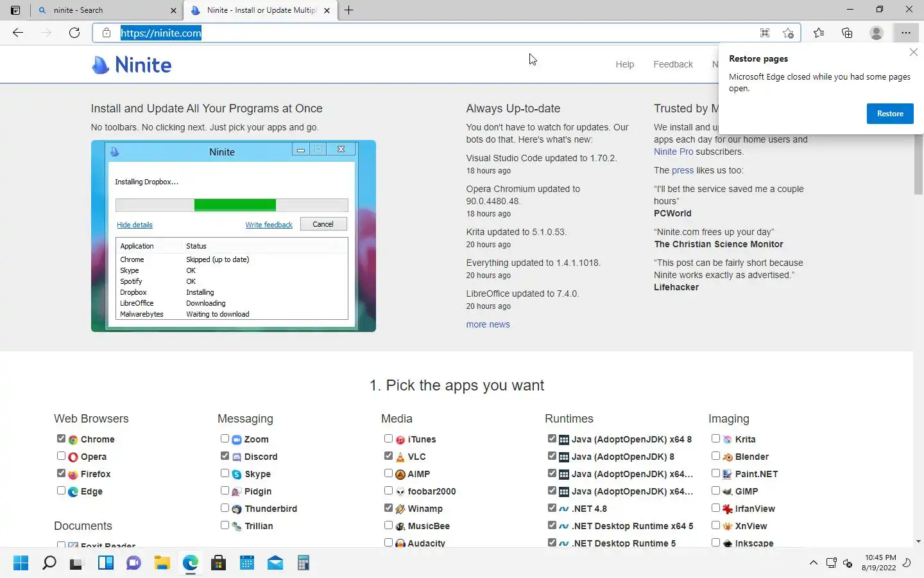Close the Ninite tab

point(327,10)
